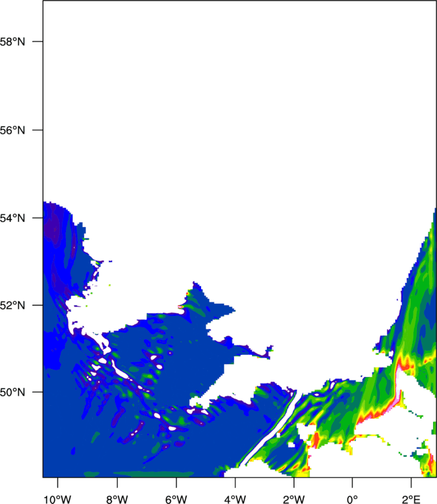
Task: Click the tick mark at 58°N
Action: point(38,42)
